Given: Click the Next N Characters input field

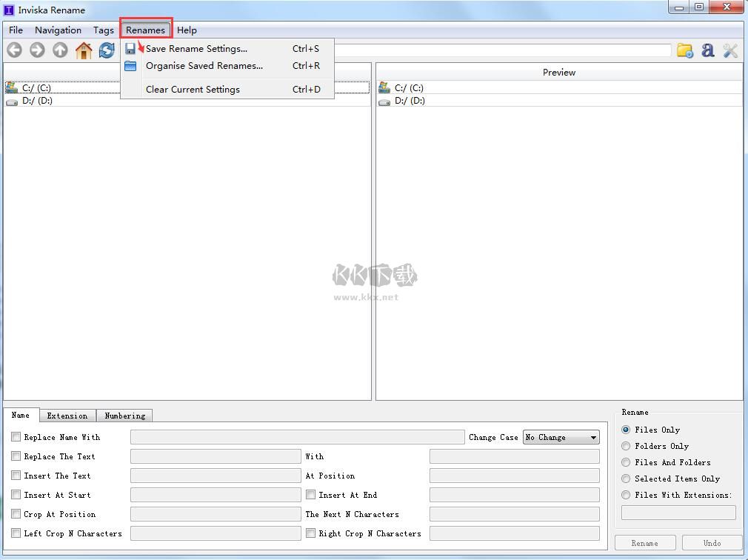Looking at the screenshot, I should pos(514,514).
